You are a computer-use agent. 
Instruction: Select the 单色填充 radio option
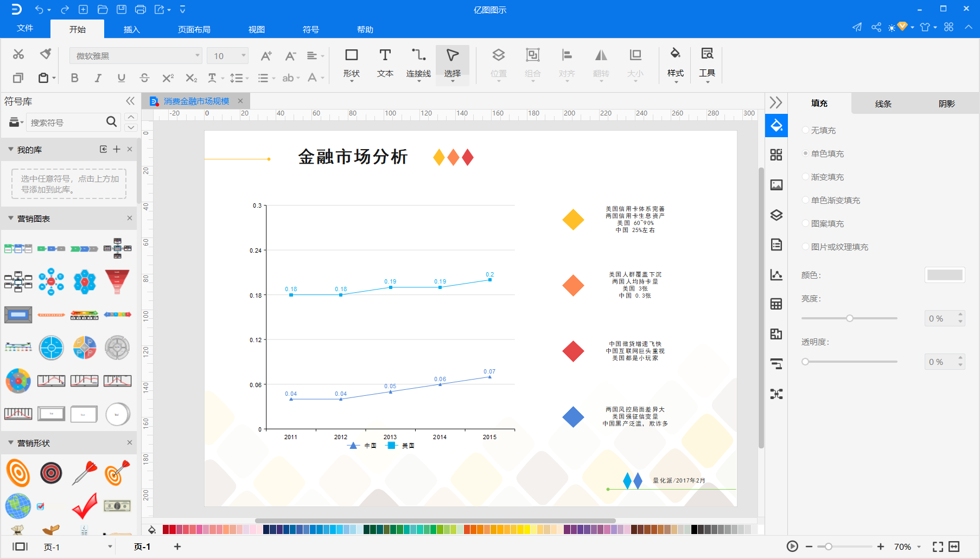coord(806,153)
